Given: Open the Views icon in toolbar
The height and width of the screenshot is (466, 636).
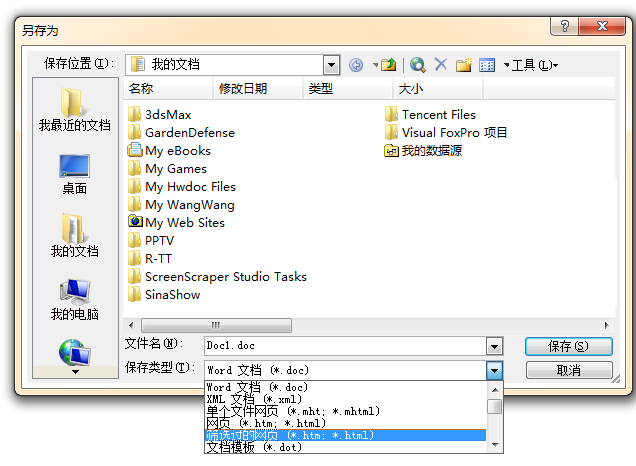Looking at the screenshot, I should (487, 65).
